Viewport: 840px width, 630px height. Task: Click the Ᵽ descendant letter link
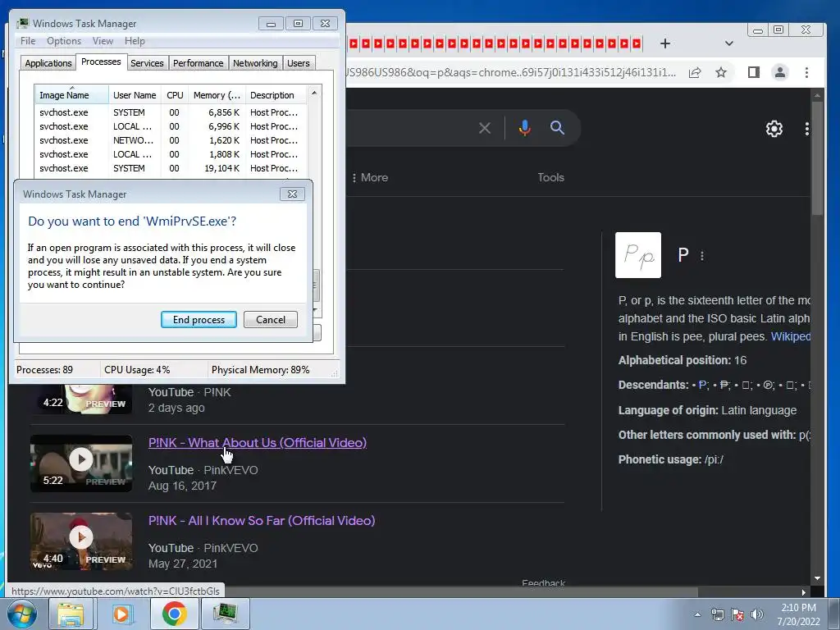[x=724, y=385]
